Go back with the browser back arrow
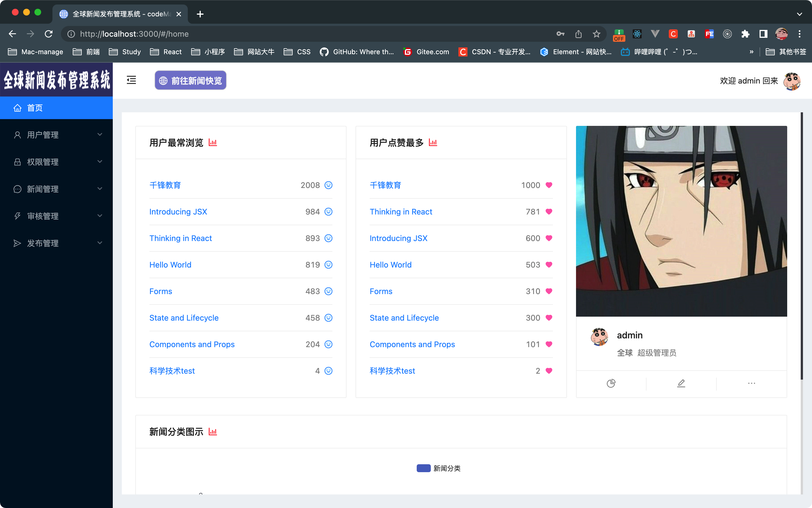The image size is (812, 508). pos(12,34)
